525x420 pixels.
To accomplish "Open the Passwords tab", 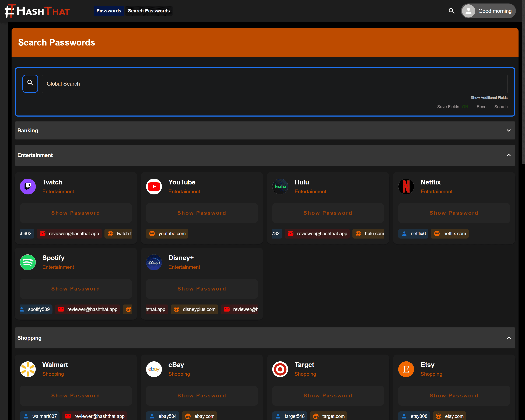I will click(x=109, y=11).
